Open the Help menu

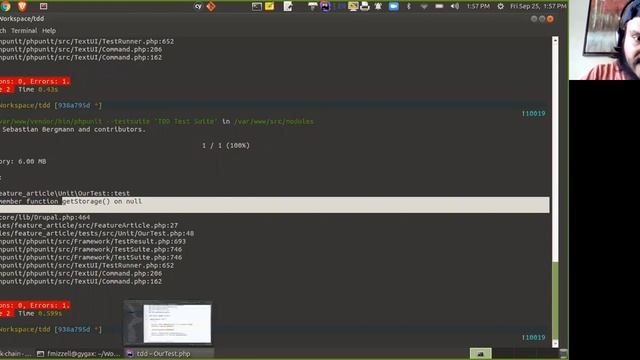(x=49, y=31)
